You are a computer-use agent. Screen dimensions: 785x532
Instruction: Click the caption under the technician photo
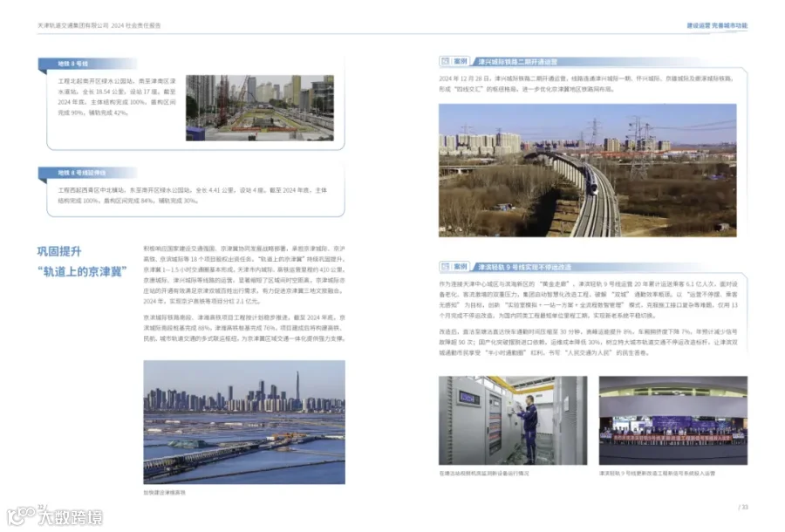[x=483, y=473]
